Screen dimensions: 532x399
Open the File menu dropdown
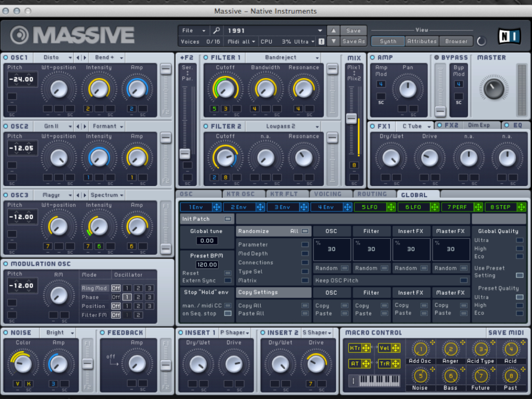[x=194, y=30]
